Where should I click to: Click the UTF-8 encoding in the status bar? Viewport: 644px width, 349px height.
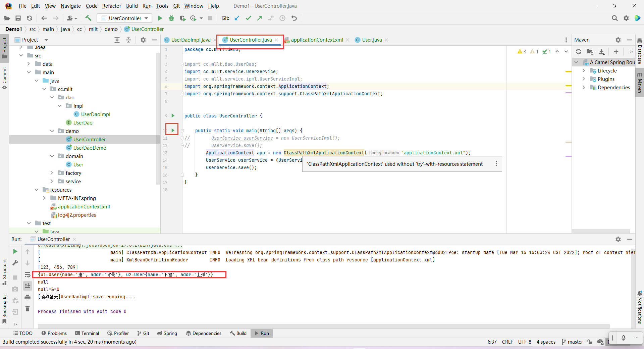pyautogui.click(x=525, y=342)
